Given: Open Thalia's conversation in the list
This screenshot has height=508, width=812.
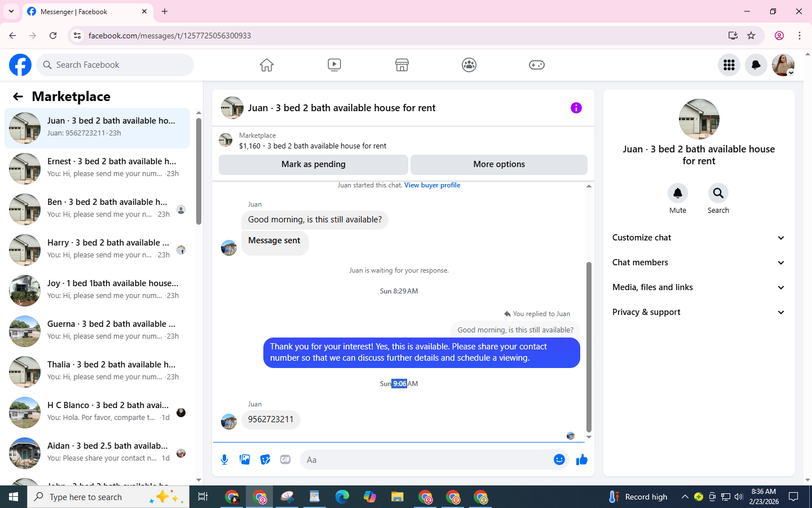Looking at the screenshot, I should (97, 372).
